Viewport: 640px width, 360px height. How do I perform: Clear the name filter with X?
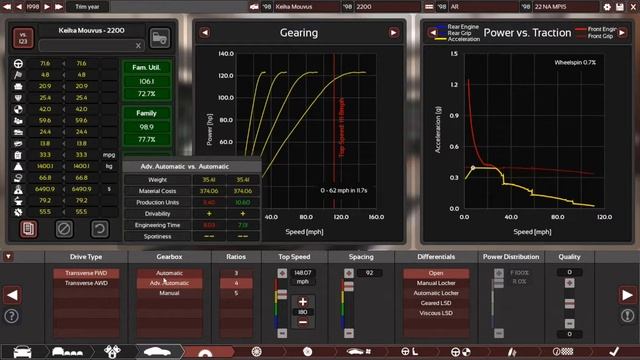pyautogui.click(x=138, y=45)
